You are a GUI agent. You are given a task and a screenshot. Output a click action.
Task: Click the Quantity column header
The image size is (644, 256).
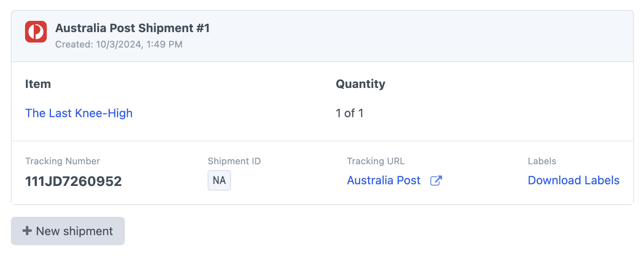[x=360, y=84]
